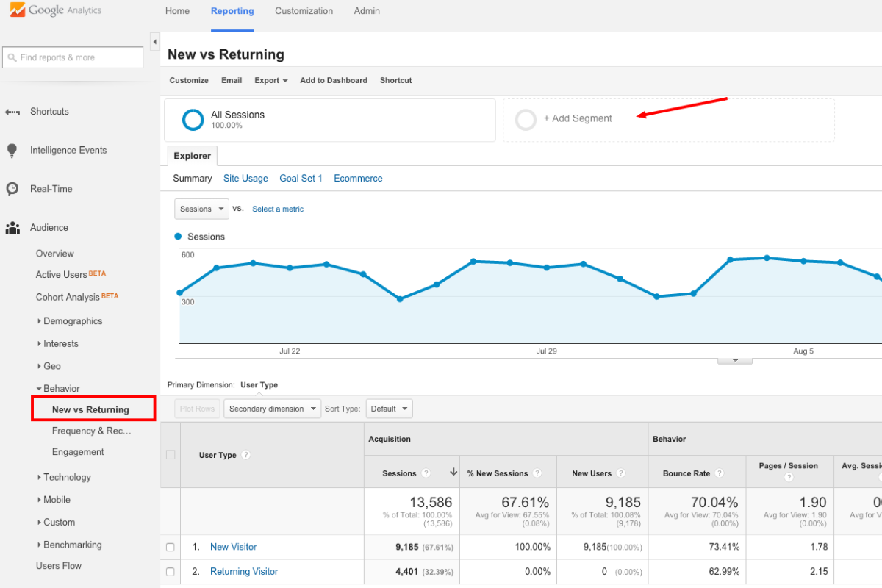Open the Sessions metric dropdown
This screenshot has width=882, height=588.
point(201,209)
